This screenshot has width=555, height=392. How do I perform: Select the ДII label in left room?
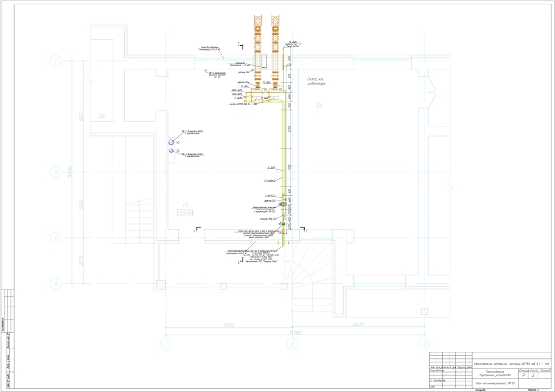tap(101, 116)
